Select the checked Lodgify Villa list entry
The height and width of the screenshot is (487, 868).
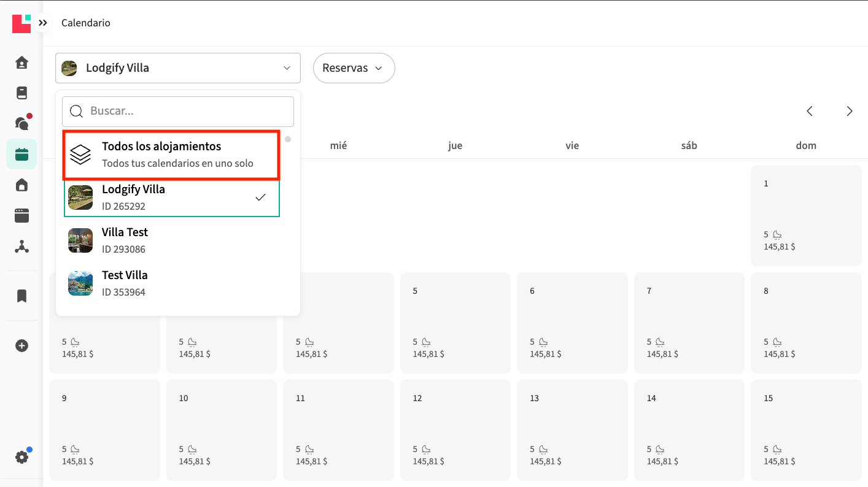point(172,197)
